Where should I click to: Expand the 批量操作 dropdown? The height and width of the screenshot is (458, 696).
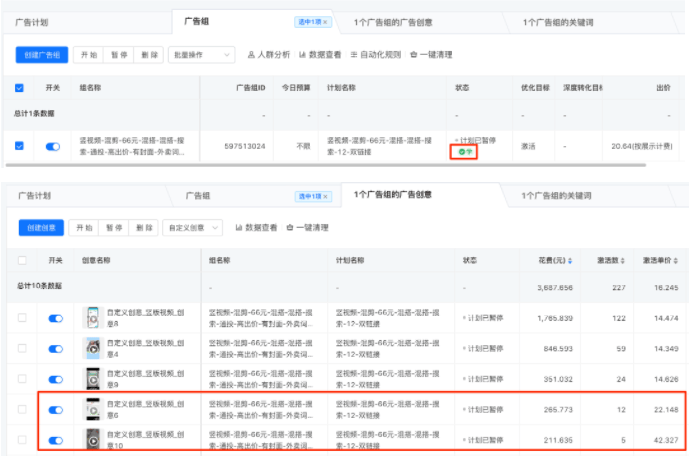click(202, 55)
